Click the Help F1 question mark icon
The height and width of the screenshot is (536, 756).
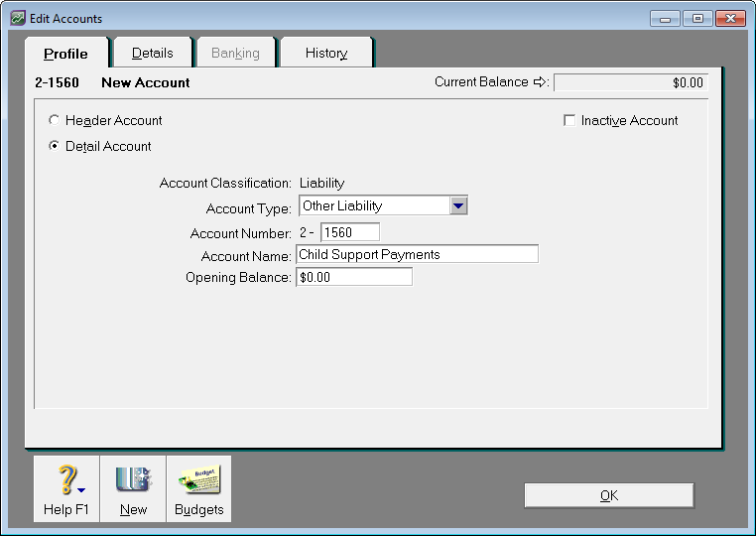coord(63,480)
